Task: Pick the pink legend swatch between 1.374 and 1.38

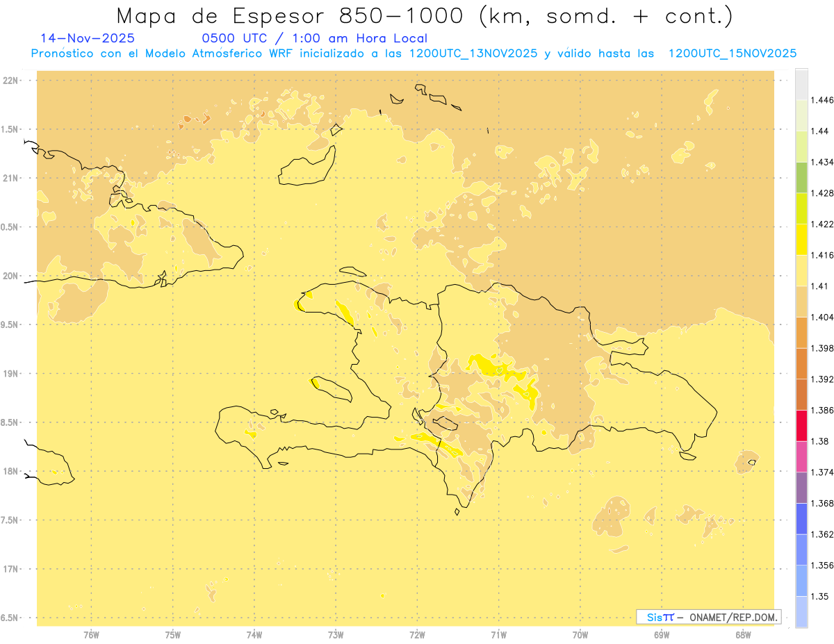Action: point(801,456)
